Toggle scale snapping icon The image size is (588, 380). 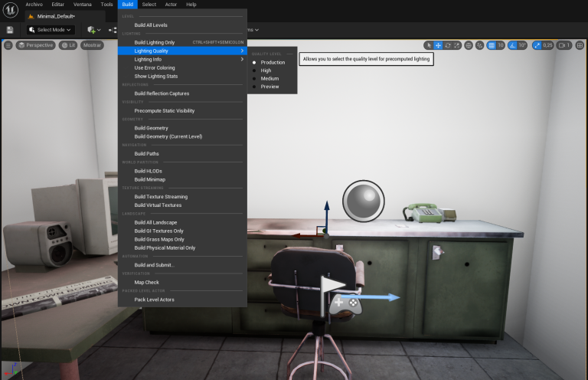(x=537, y=45)
